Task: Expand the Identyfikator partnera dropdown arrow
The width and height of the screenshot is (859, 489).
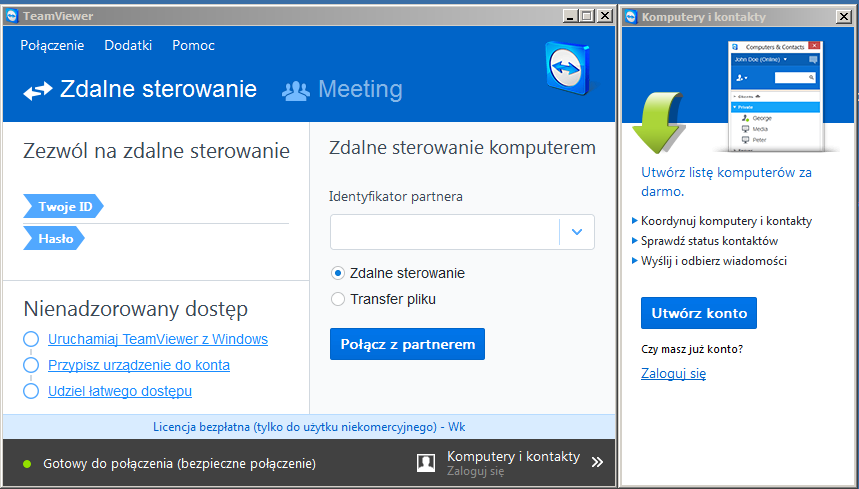Action: (x=576, y=232)
